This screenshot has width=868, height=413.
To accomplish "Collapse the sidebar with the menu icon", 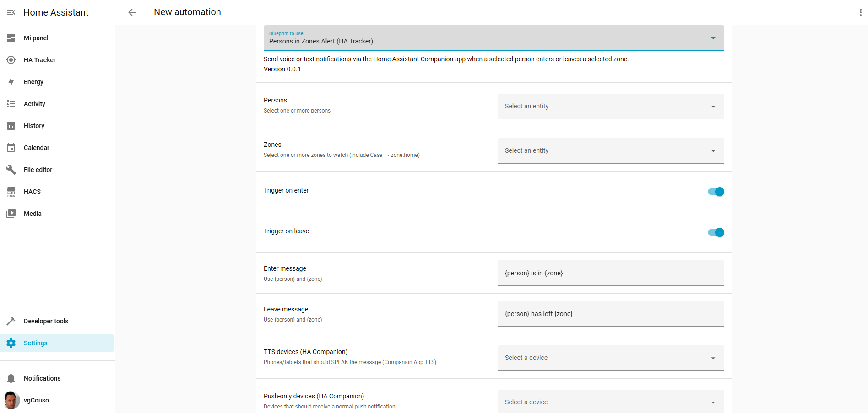I will [x=11, y=12].
